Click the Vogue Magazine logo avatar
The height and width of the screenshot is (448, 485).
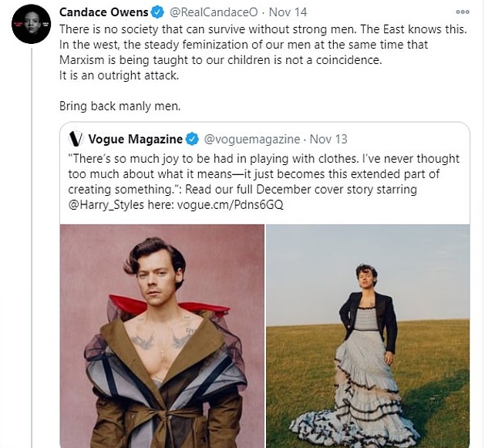coord(76,140)
